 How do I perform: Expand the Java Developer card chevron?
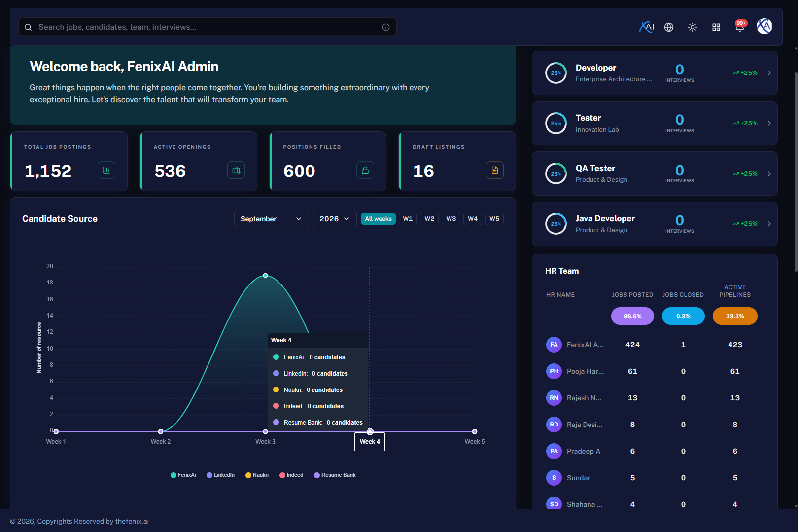click(769, 224)
